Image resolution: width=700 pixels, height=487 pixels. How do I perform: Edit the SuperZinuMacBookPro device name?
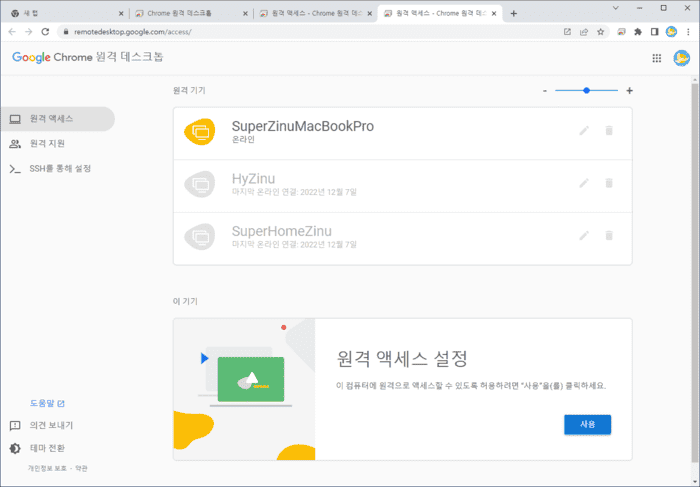[584, 131]
